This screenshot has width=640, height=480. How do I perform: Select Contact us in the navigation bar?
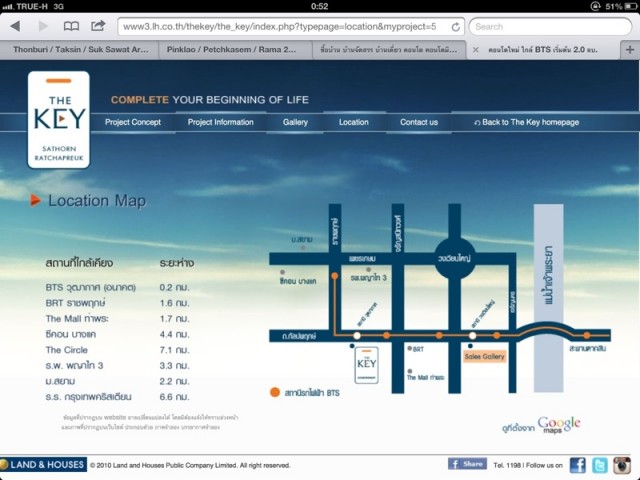[419, 122]
